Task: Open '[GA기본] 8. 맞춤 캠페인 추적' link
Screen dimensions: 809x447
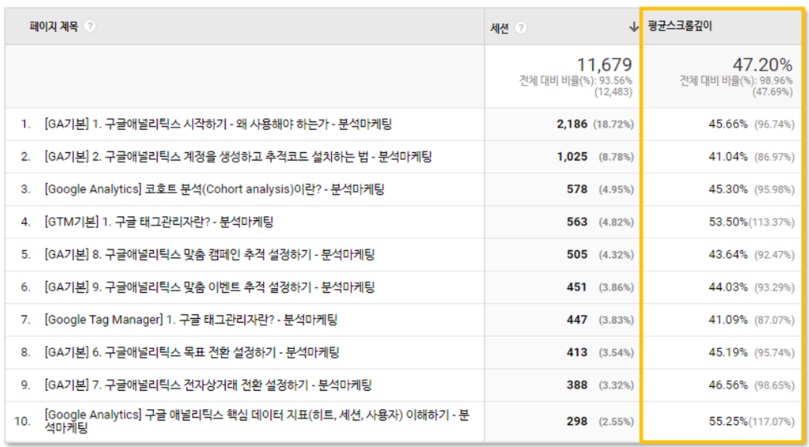Action: coord(209,254)
